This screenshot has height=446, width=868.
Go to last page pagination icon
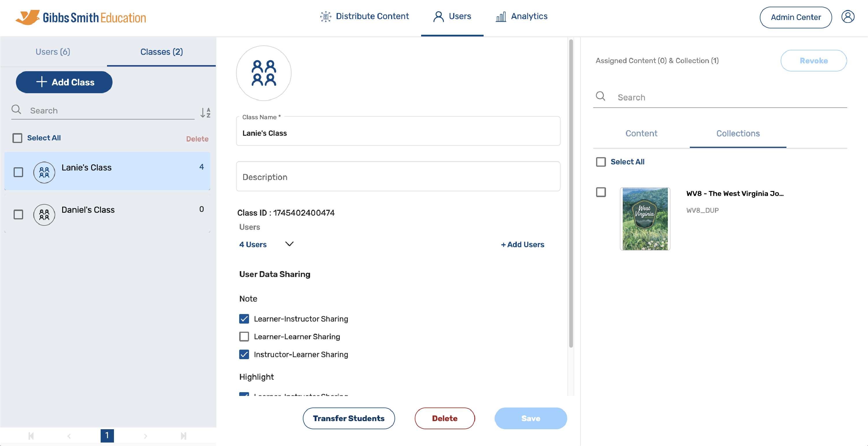(183, 436)
